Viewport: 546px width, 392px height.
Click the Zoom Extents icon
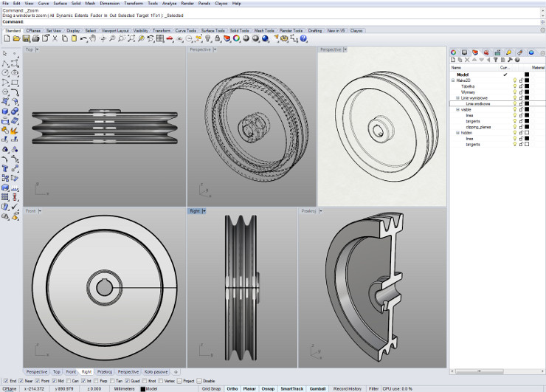pos(131,38)
